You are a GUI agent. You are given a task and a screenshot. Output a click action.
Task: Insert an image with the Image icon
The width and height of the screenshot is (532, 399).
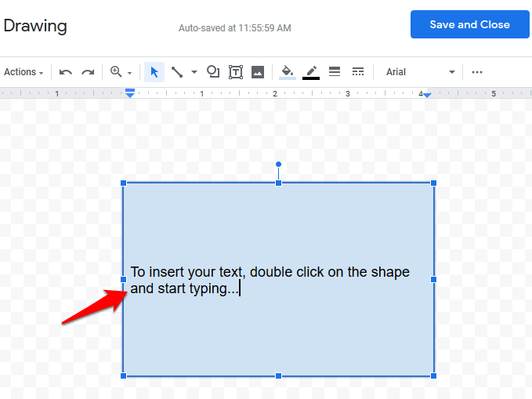point(258,72)
